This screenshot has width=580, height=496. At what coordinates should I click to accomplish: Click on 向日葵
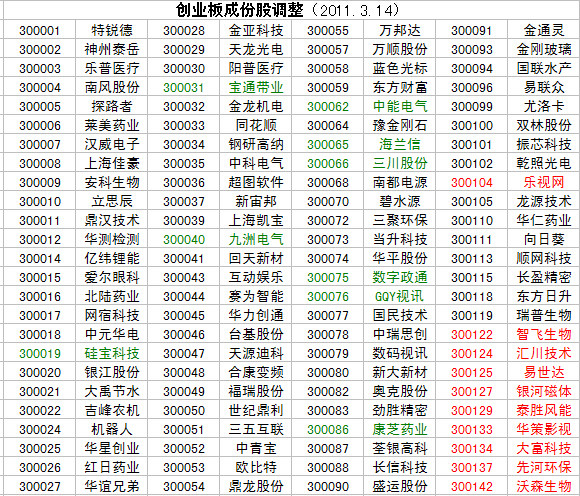544,239
